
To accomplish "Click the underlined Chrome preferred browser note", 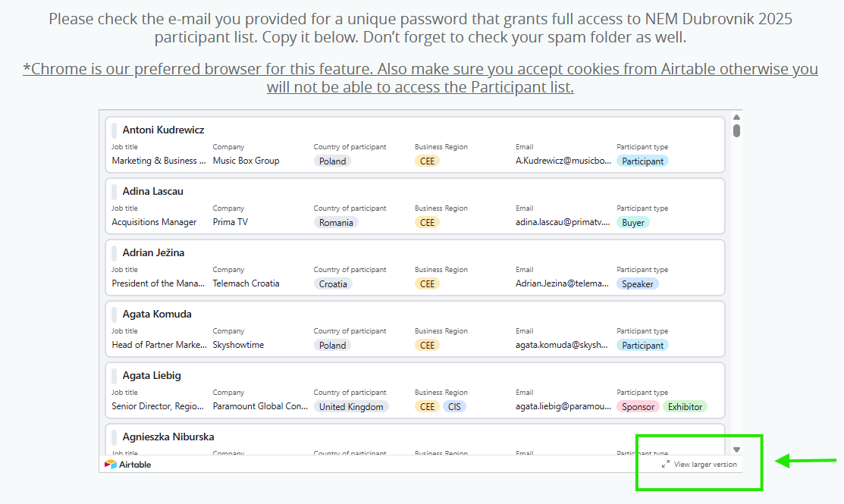I will click(420, 77).
